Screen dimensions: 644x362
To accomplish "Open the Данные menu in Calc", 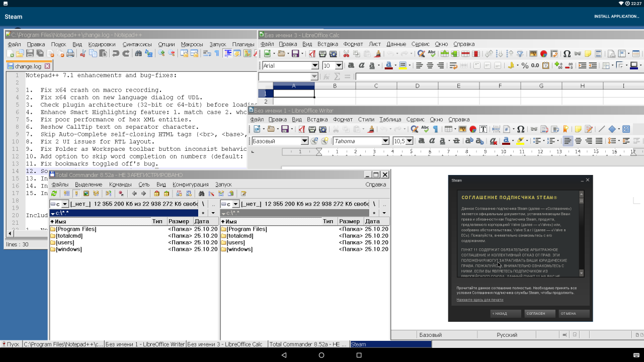I will [396, 44].
